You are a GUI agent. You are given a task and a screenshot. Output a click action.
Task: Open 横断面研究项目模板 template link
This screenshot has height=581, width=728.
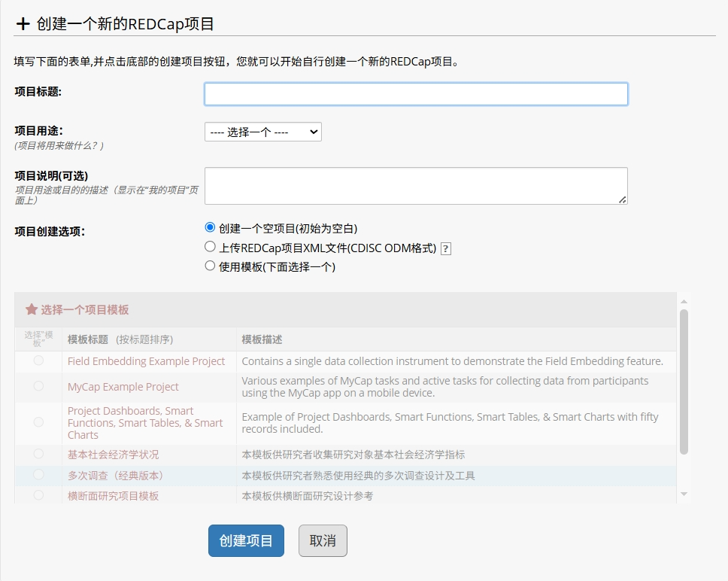click(114, 496)
